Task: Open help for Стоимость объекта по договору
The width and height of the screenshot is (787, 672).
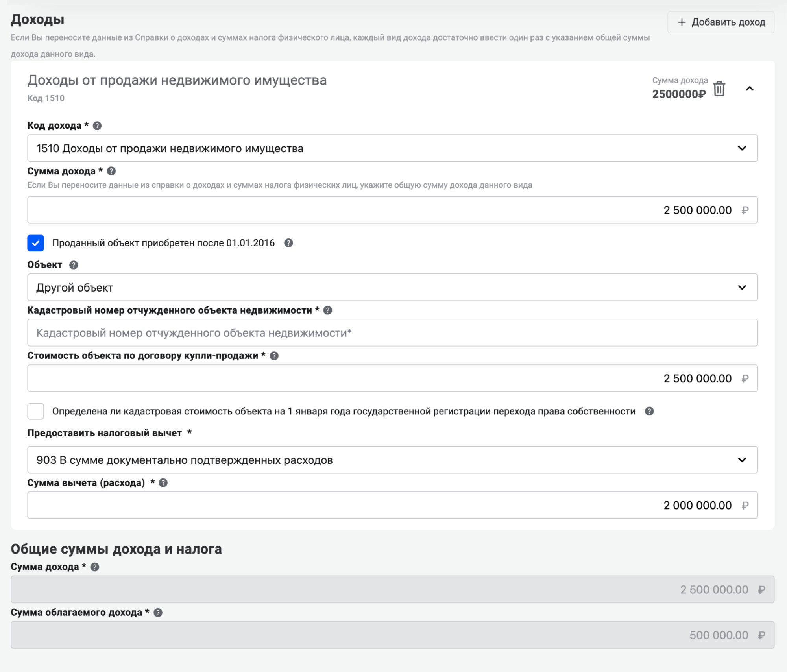Action: point(274,356)
